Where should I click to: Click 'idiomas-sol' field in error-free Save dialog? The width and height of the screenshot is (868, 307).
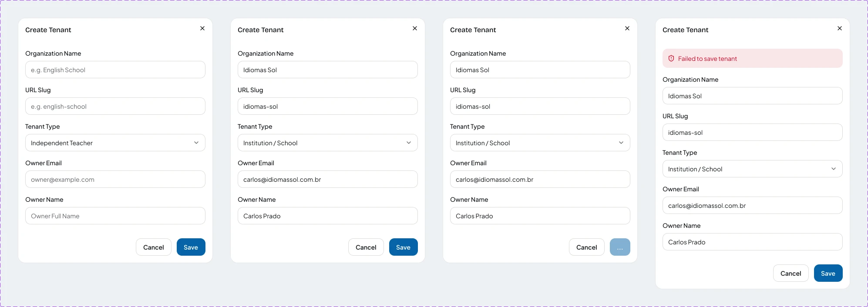click(328, 106)
